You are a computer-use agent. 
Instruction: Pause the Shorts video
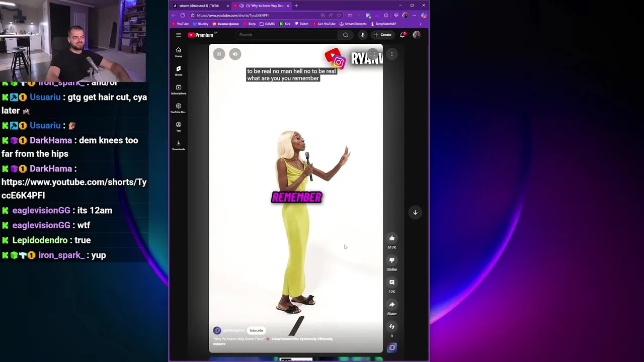(x=219, y=54)
